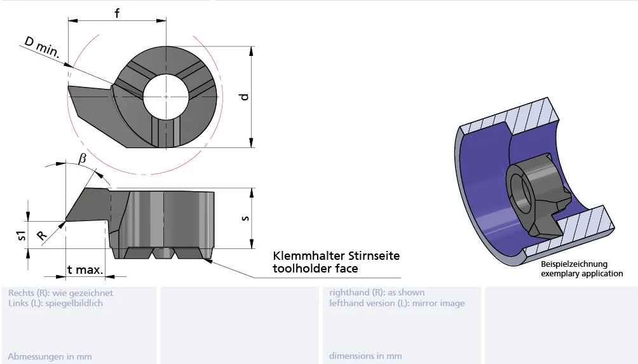The height and width of the screenshot is (364, 638).
Task: Click 'lefthand version (L): mirror image' note
Action: [x=397, y=303]
